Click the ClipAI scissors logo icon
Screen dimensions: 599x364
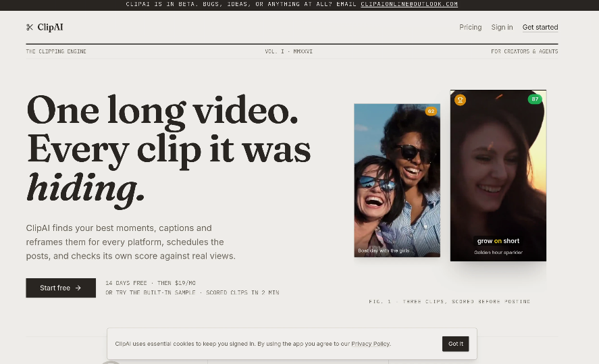coord(30,27)
